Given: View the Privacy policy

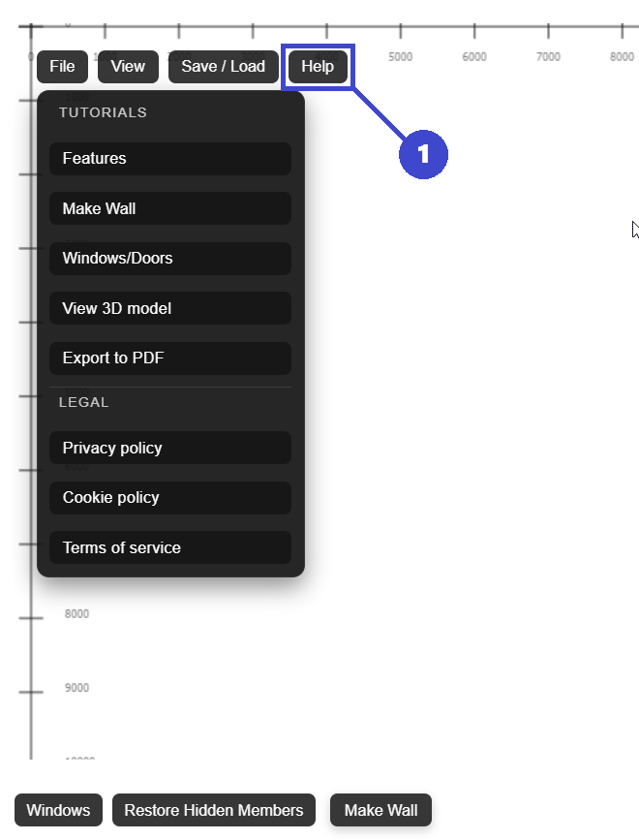Looking at the screenshot, I should (x=169, y=448).
